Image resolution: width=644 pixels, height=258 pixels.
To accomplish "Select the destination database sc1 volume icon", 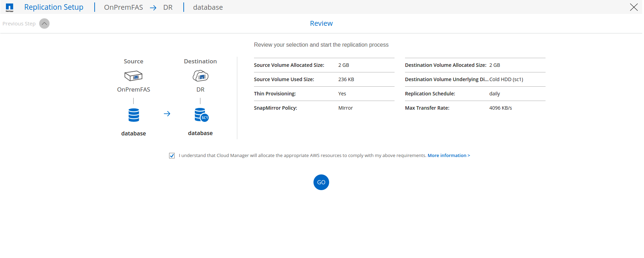I will [201, 115].
